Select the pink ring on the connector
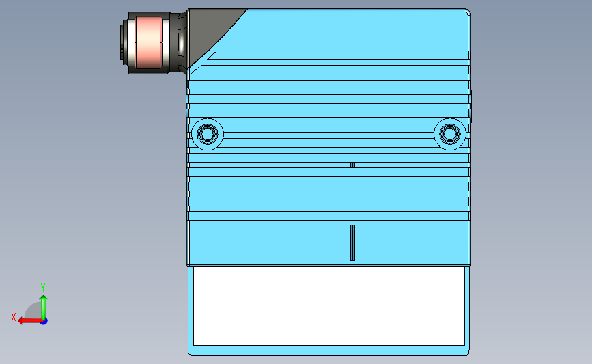The width and height of the screenshot is (592, 364). pos(148,42)
